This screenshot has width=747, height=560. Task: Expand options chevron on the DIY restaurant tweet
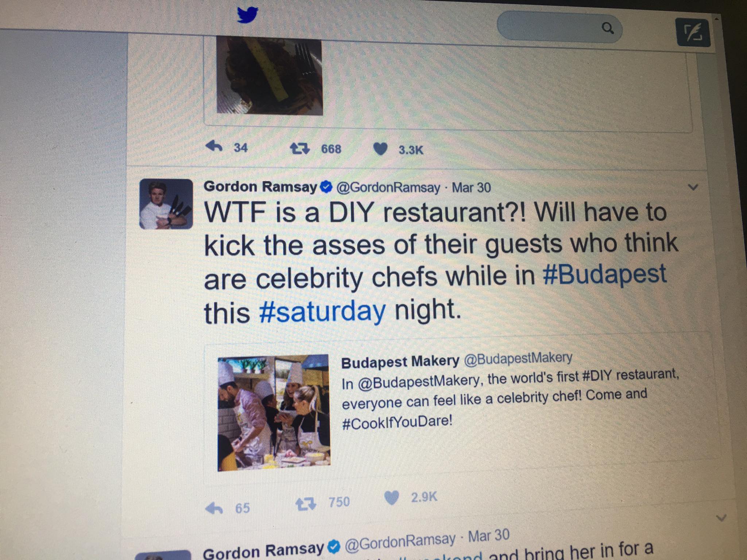pos(693,187)
